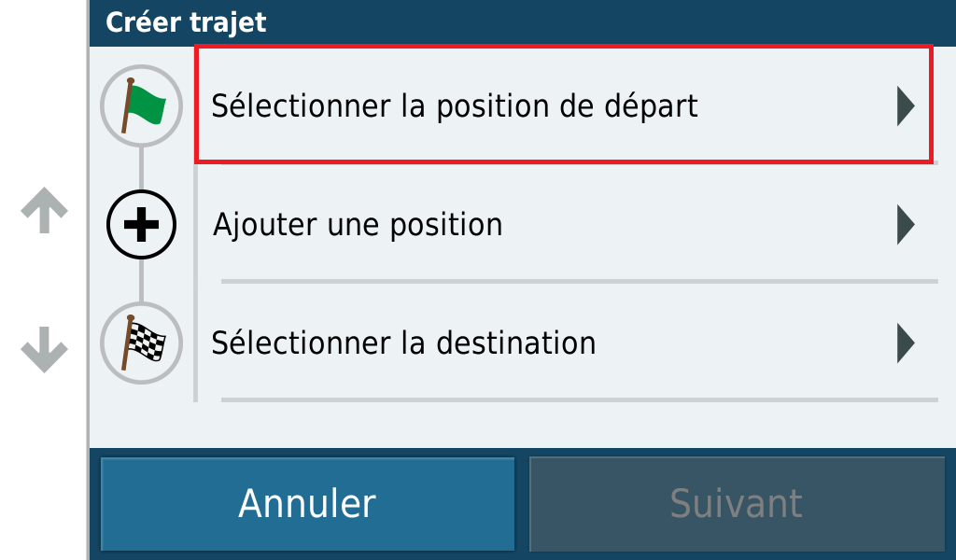Move item up with the up arrow
Viewport: 956px width, 560px height.
[44, 211]
